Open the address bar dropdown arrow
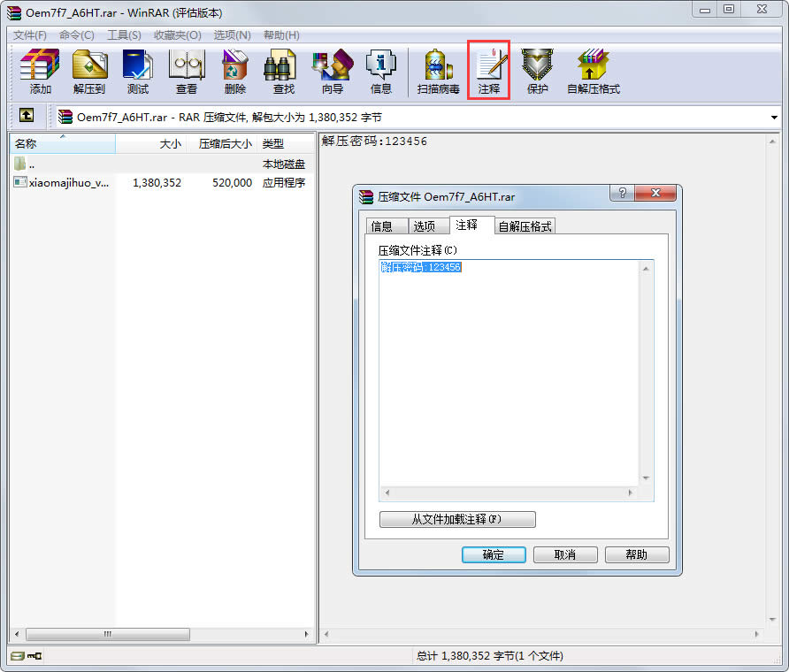This screenshot has height=672, width=789. click(776, 116)
